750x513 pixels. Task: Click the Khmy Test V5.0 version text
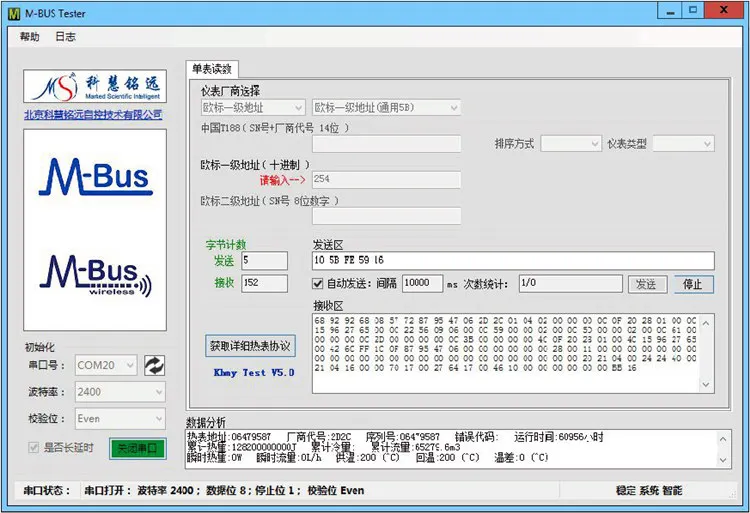click(x=254, y=372)
